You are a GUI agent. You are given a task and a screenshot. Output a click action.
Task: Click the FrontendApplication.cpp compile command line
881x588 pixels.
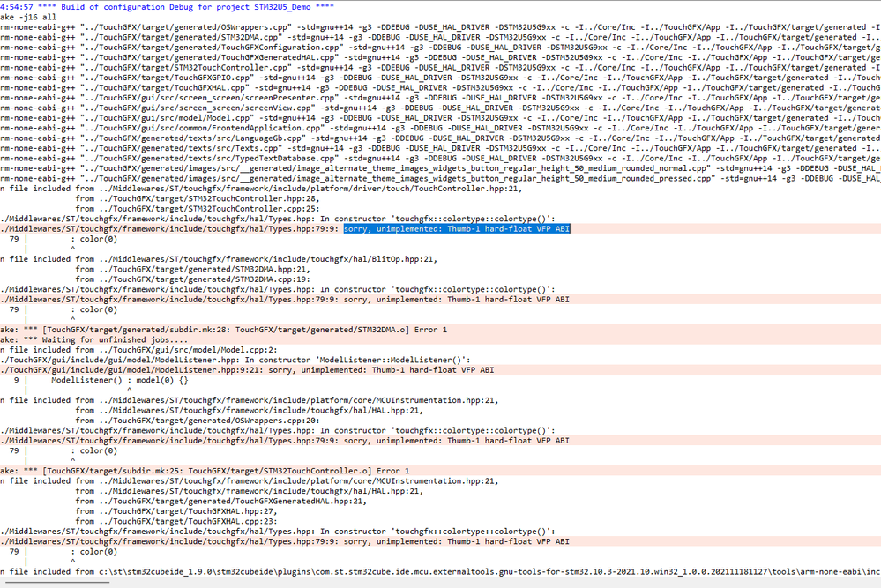pyautogui.click(x=265, y=127)
